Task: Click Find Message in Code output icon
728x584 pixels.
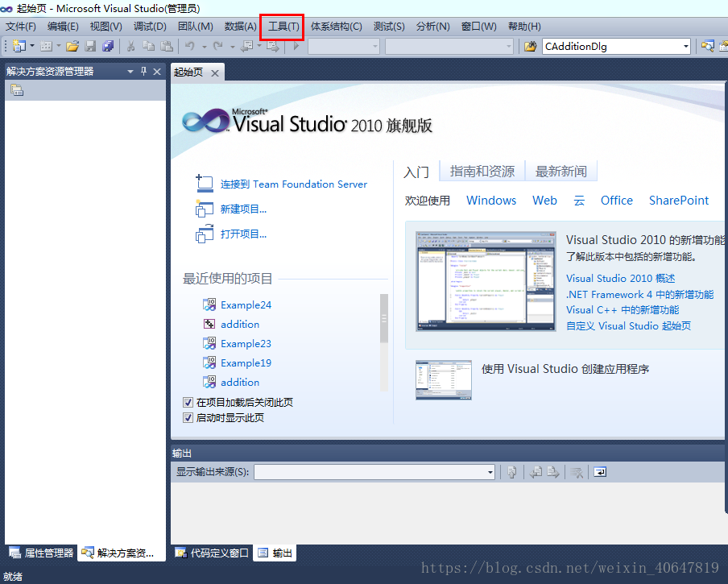Action: 511,473
